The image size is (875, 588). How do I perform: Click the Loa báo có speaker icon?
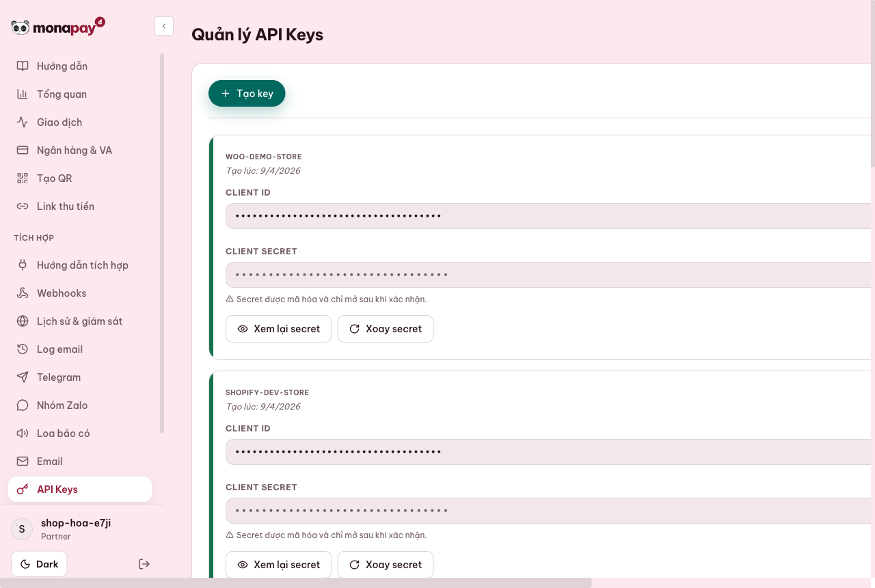click(x=23, y=433)
